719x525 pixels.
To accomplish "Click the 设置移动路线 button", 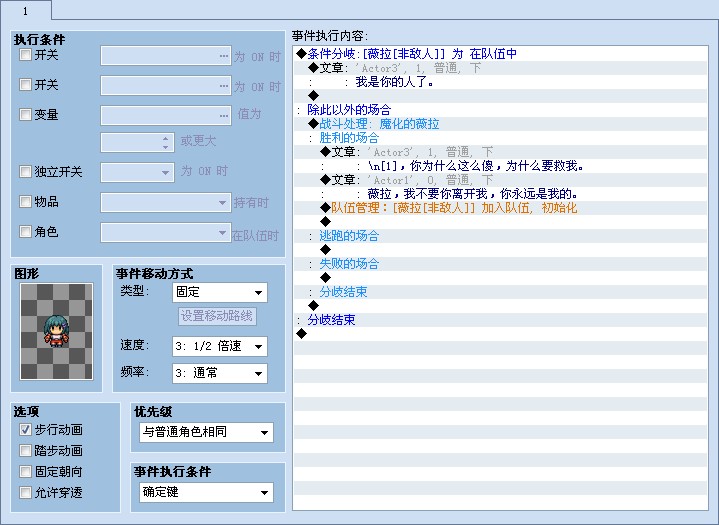I will click(x=217, y=316).
